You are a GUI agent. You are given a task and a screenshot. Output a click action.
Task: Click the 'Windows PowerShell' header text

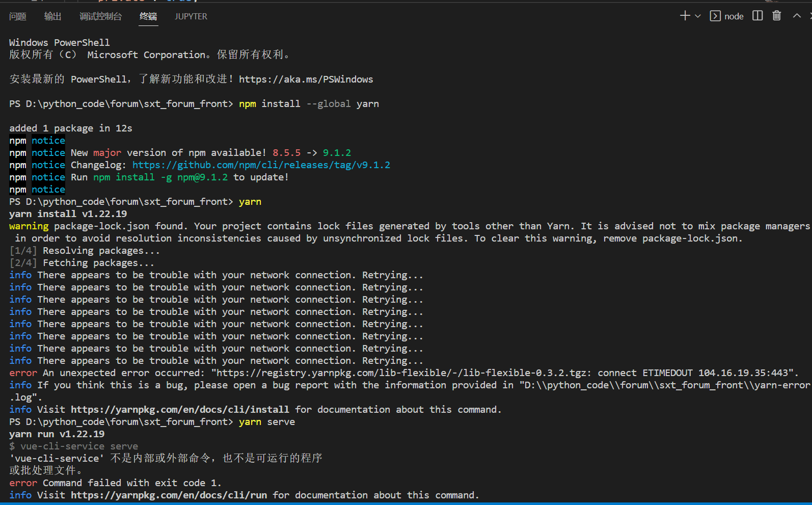click(x=60, y=42)
